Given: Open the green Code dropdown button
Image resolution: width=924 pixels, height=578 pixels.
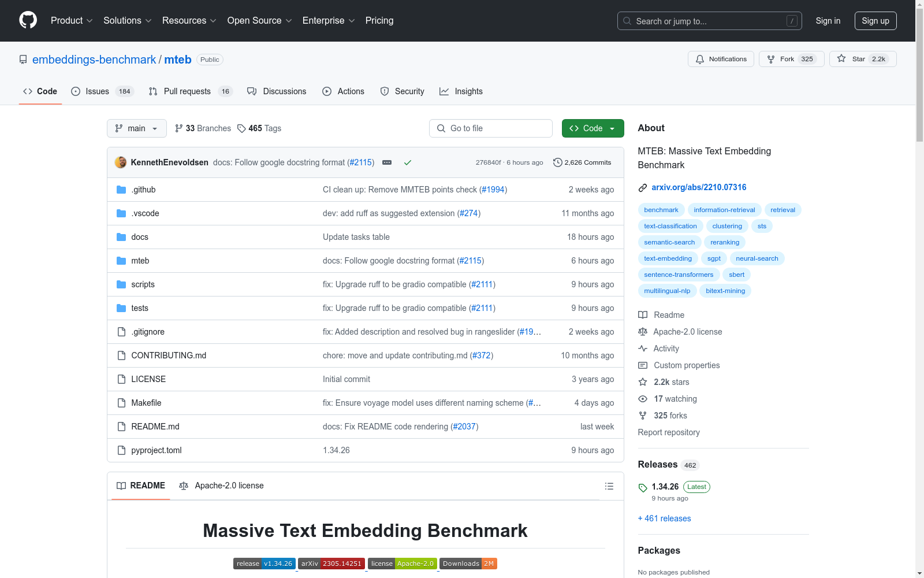Looking at the screenshot, I should pyautogui.click(x=593, y=128).
